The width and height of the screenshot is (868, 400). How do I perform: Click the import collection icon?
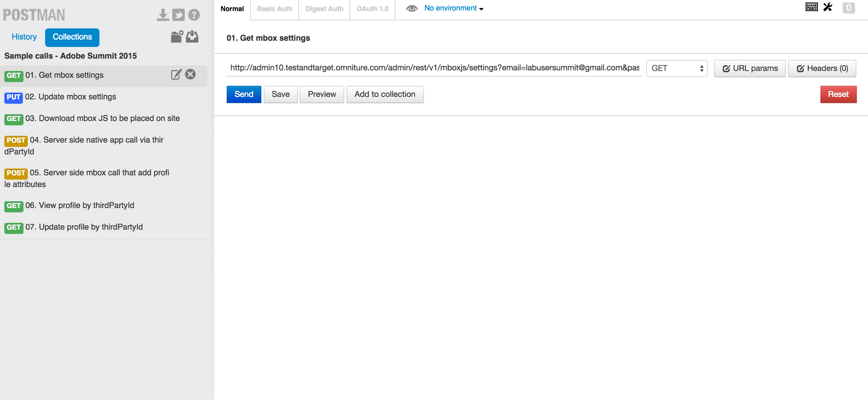pyautogui.click(x=192, y=36)
